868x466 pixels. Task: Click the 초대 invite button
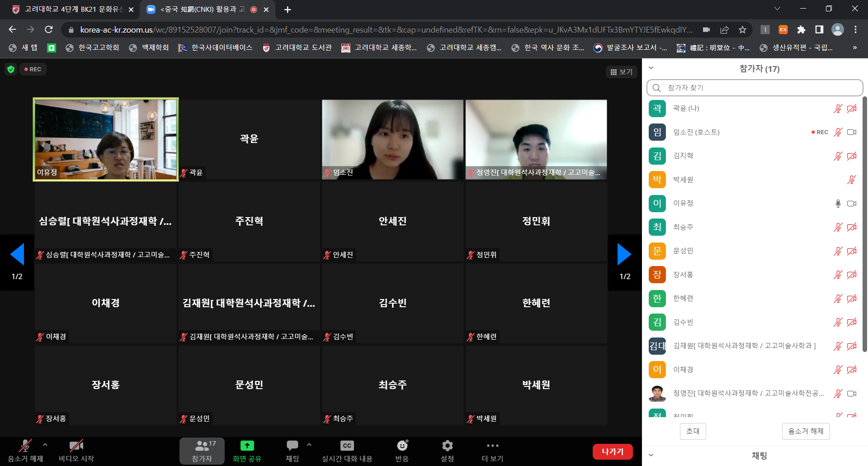[693, 431]
